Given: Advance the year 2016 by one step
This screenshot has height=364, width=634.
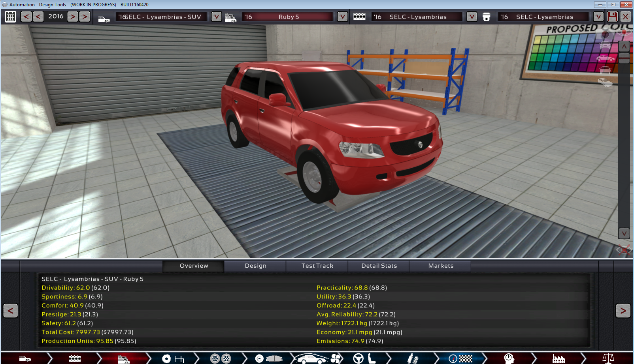Looking at the screenshot, I should tap(73, 17).
